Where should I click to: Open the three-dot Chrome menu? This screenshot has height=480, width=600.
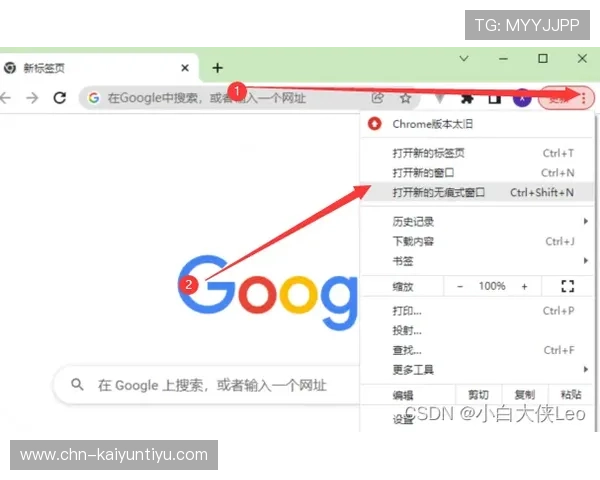(x=584, y=98)
